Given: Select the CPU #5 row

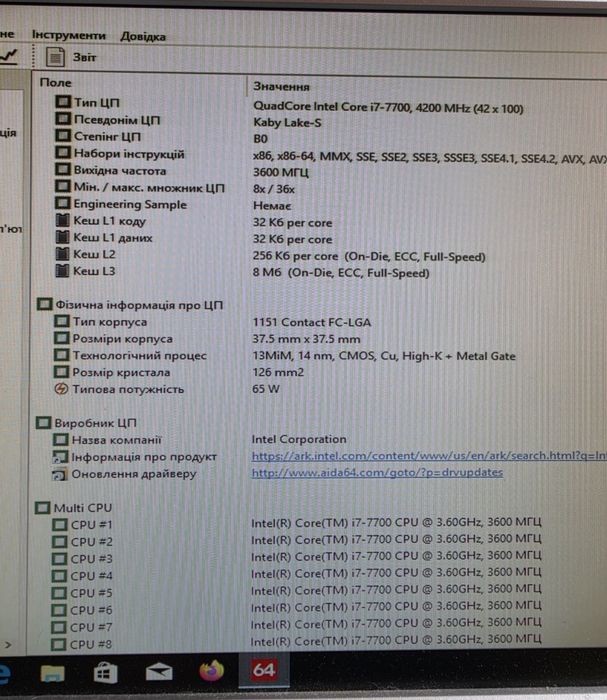Looking at the screenshot, I should click(297, 592).
